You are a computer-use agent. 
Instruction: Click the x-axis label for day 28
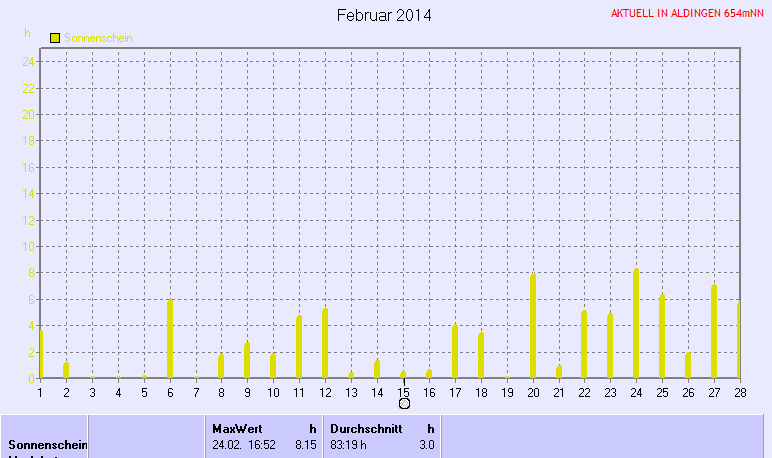pyautogui.click(x=738, y=392)
